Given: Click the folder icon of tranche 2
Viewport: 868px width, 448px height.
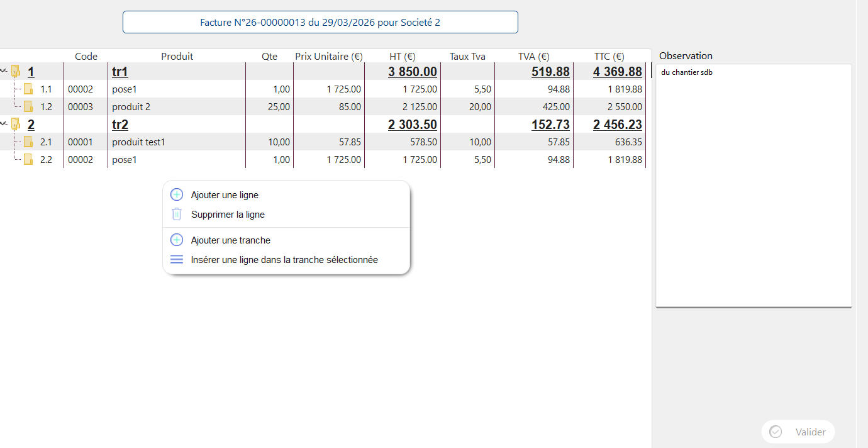Looking at the screenshot, I should [16, 124].
